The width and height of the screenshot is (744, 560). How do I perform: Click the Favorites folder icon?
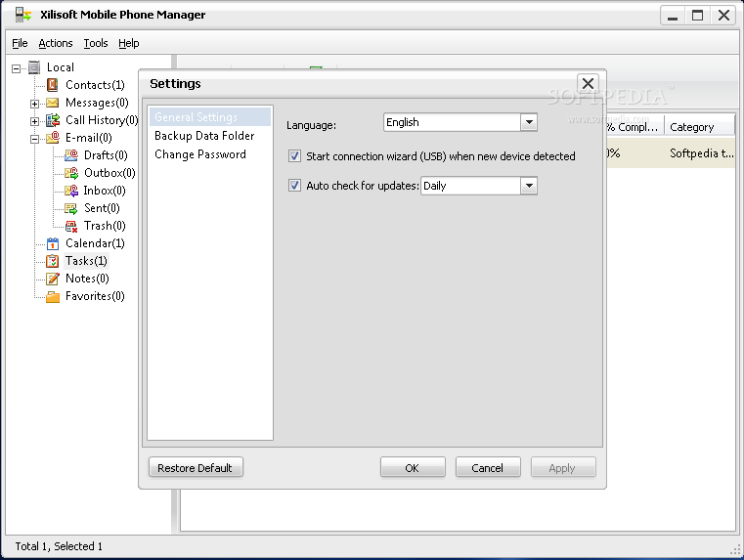click(53, 297)
